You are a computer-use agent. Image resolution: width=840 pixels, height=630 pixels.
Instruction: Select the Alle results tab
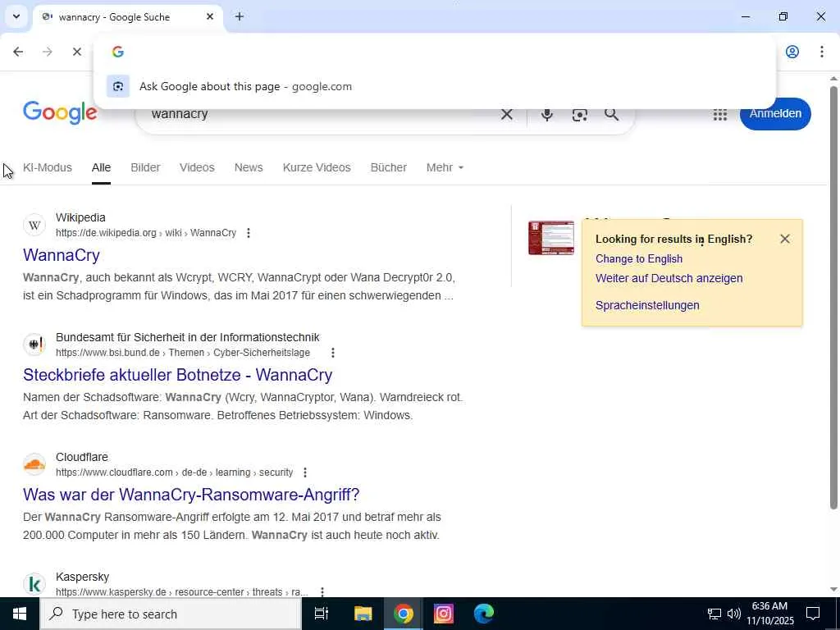101,167
